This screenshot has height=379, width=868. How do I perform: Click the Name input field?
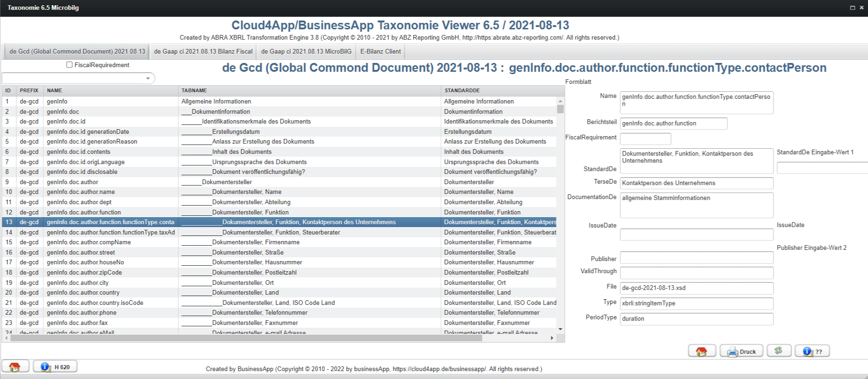(x=697, y=103)
